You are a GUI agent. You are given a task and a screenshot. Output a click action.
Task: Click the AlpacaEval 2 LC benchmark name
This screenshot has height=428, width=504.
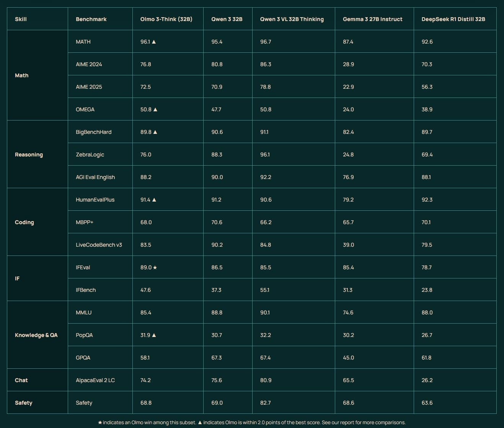tap(95, 380)
